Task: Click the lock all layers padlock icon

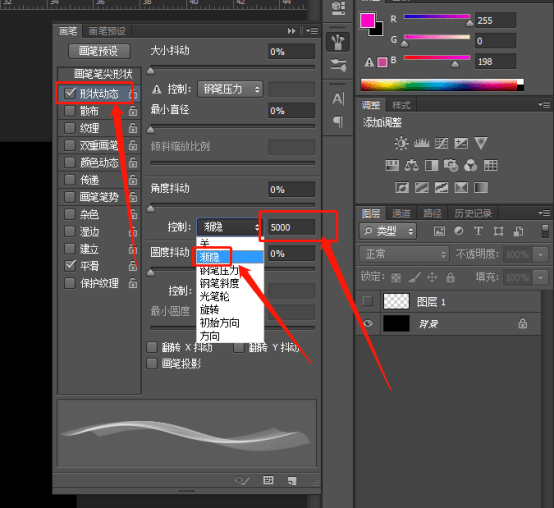Action: click(450, 277)
